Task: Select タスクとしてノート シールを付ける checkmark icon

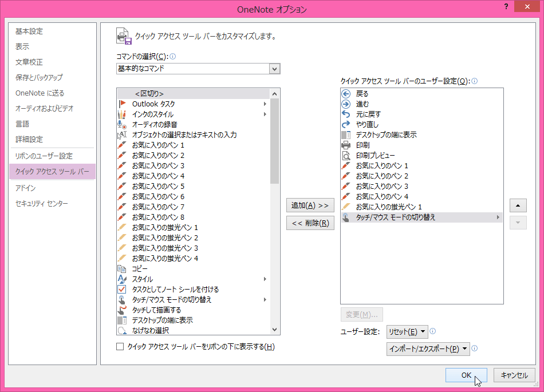Action: click(x=122, y=290)
